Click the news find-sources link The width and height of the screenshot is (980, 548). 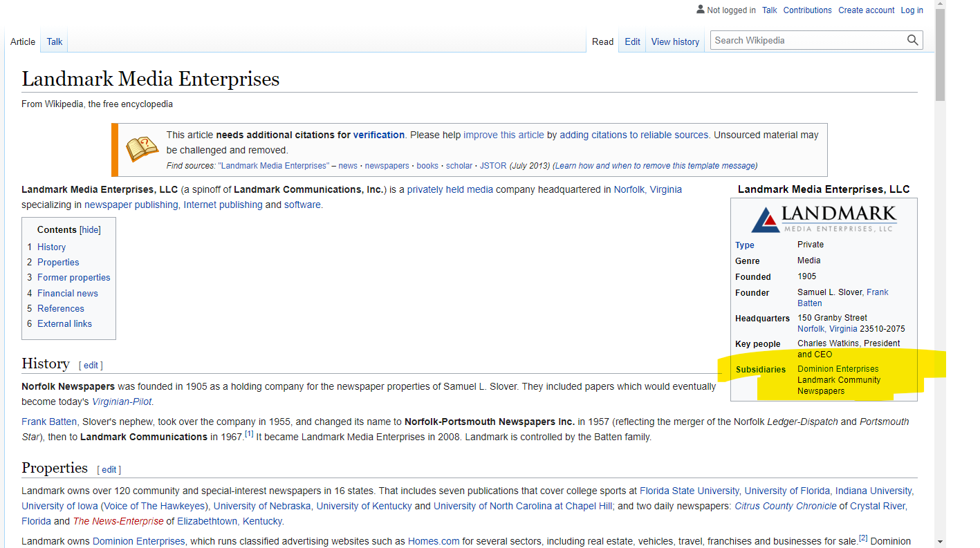(348, 166)
